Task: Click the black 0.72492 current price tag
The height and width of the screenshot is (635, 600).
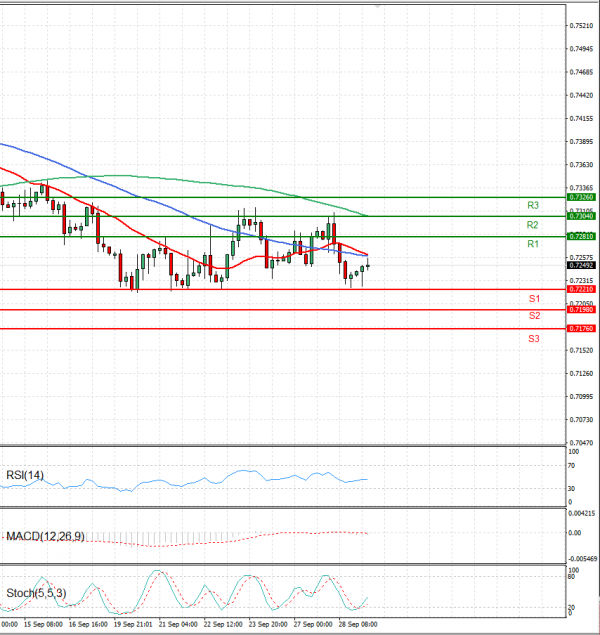Action: (x=581, y=266)
